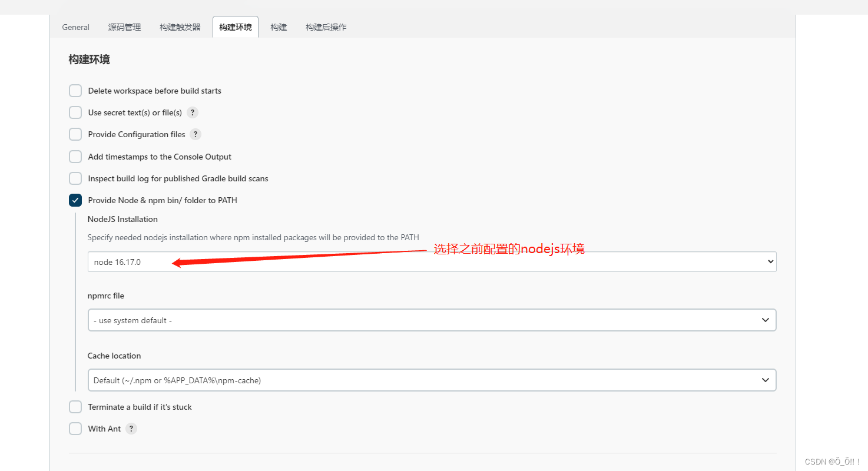Enable Add timestamps to the Console Output
This screenshot has width=868, height=471.
(75, 157)
